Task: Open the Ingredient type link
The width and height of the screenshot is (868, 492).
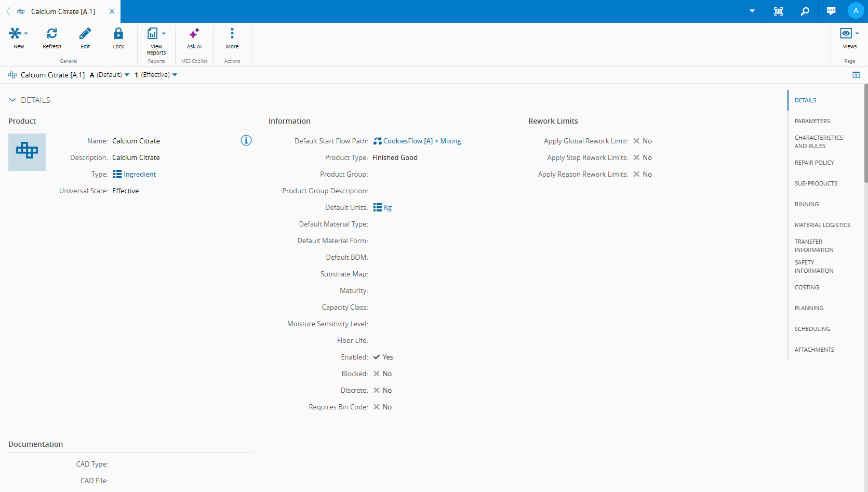Action: pyautogui.click(x=139, y=174)
